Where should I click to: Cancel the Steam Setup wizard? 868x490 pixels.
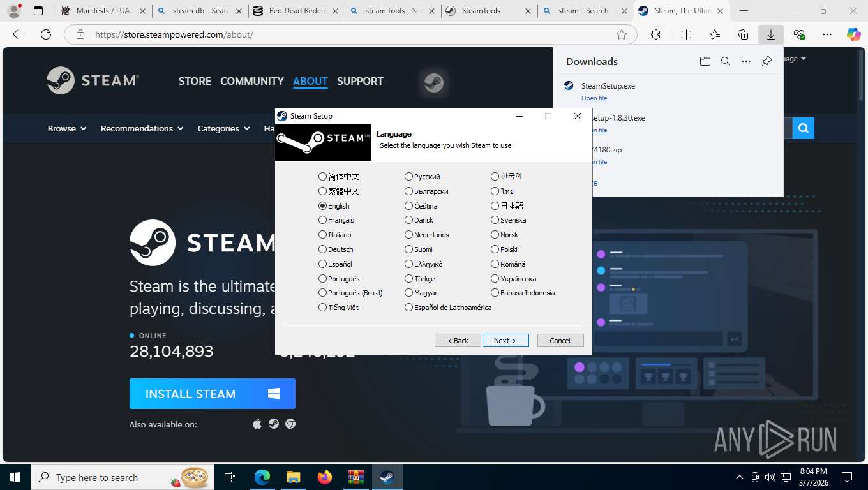[x=560, y=341]
